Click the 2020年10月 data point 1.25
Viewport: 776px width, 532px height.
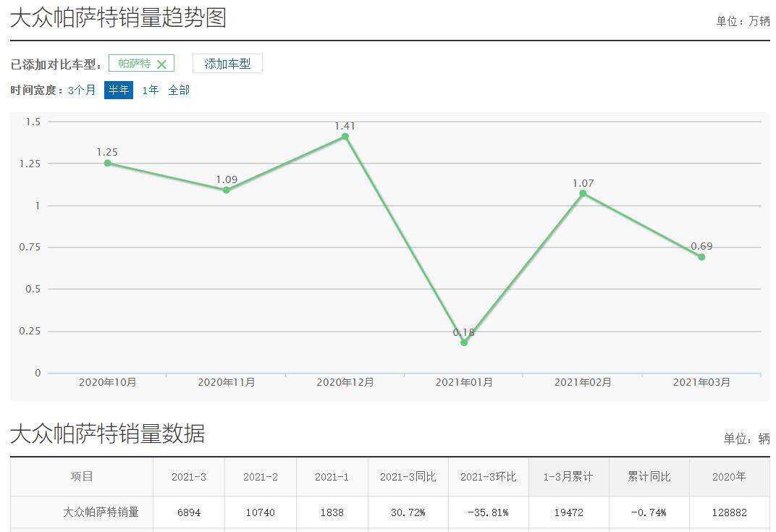coord(107,163)
